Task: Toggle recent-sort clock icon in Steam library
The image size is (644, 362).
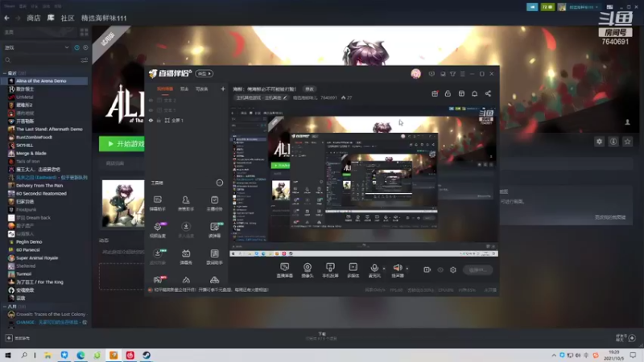Action: [x=76, y=47]
